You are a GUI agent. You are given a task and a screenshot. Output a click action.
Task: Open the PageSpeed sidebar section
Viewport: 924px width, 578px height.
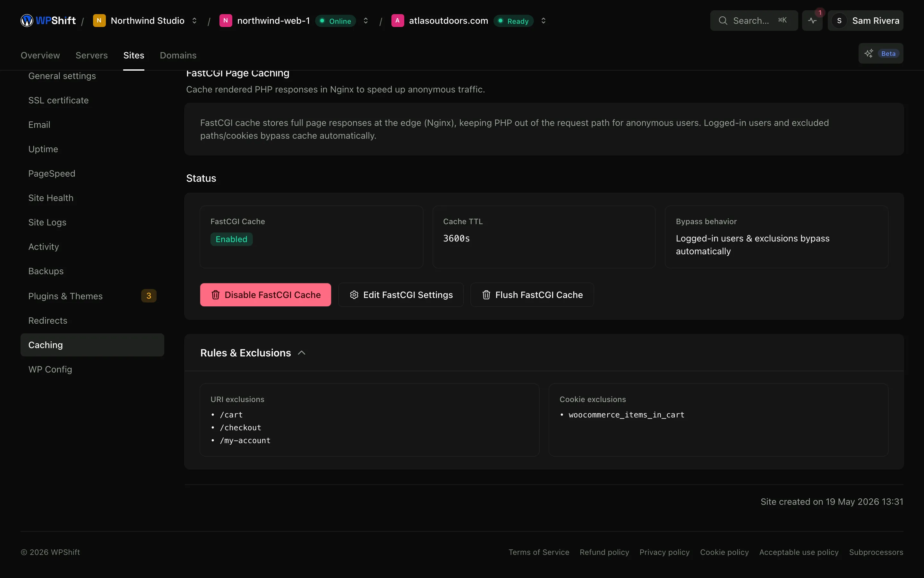[92, 174]
